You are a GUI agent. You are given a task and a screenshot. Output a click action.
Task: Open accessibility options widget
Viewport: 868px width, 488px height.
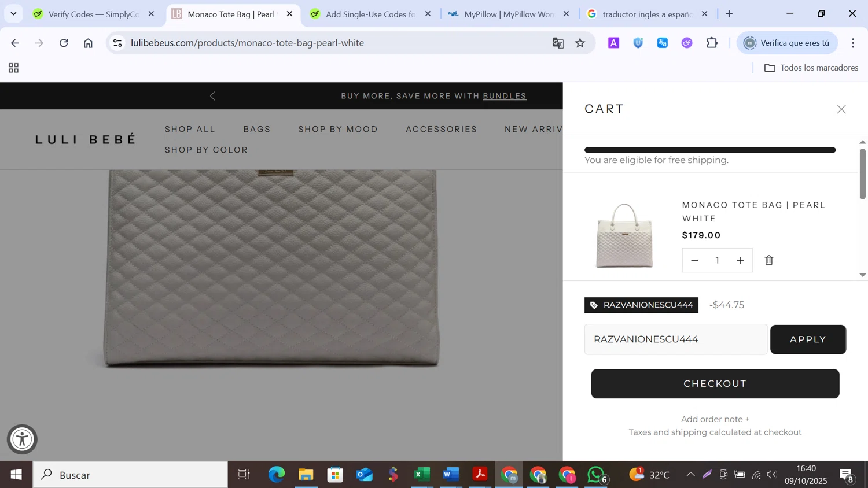coord(22,439)
